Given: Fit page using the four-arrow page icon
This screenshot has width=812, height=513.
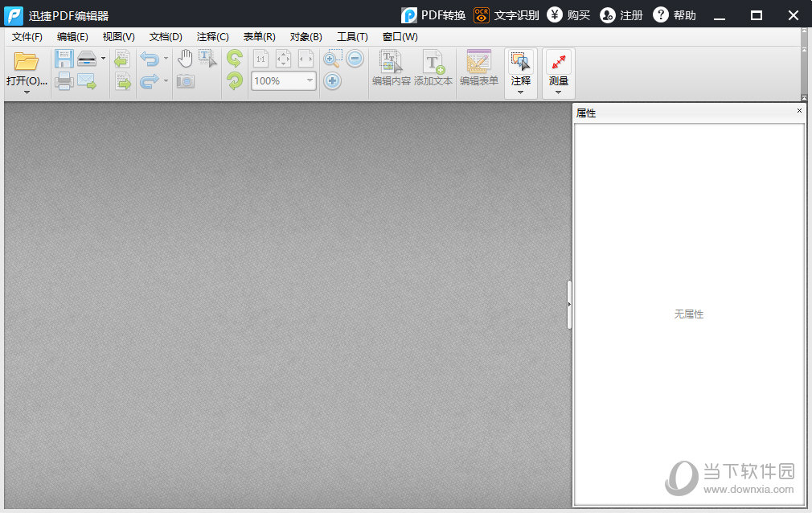Looking at the screenshot, I should coord(283,59).
